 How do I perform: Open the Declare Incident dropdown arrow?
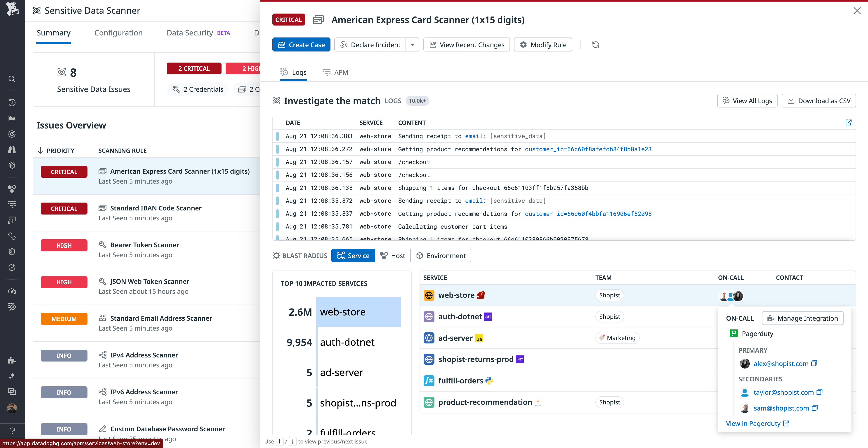pos(413,44)
